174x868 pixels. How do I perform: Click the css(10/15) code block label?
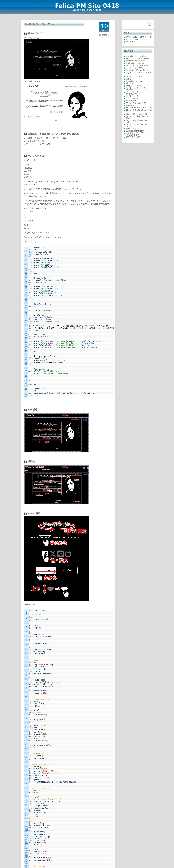(x=29, y=605)
